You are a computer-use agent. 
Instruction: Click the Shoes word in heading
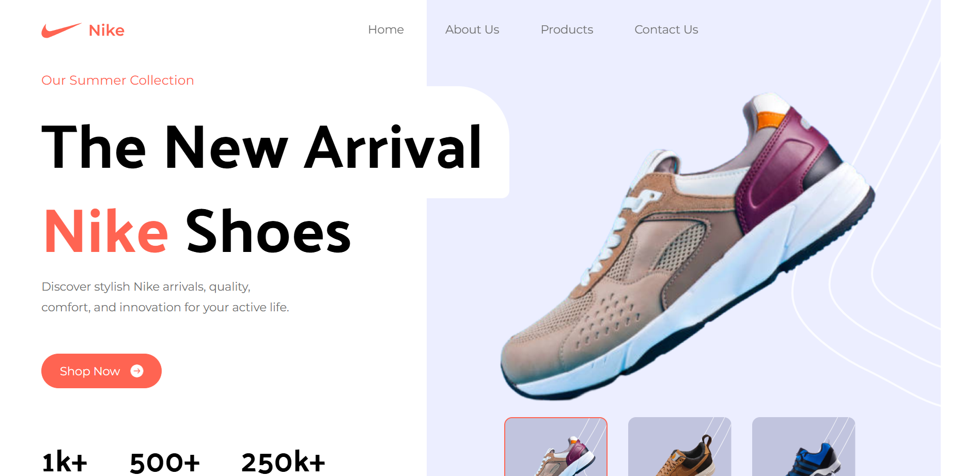[x=268, y=231]
